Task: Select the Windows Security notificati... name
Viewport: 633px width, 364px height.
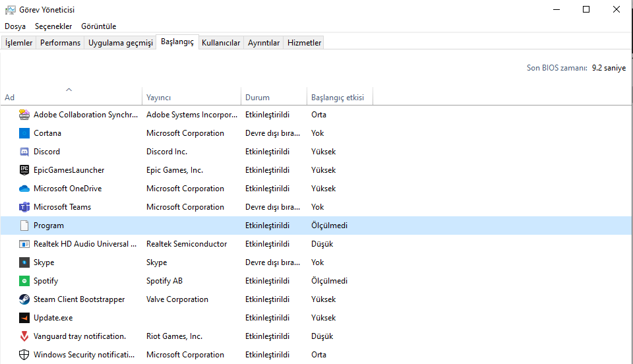Action: [84, 355]
